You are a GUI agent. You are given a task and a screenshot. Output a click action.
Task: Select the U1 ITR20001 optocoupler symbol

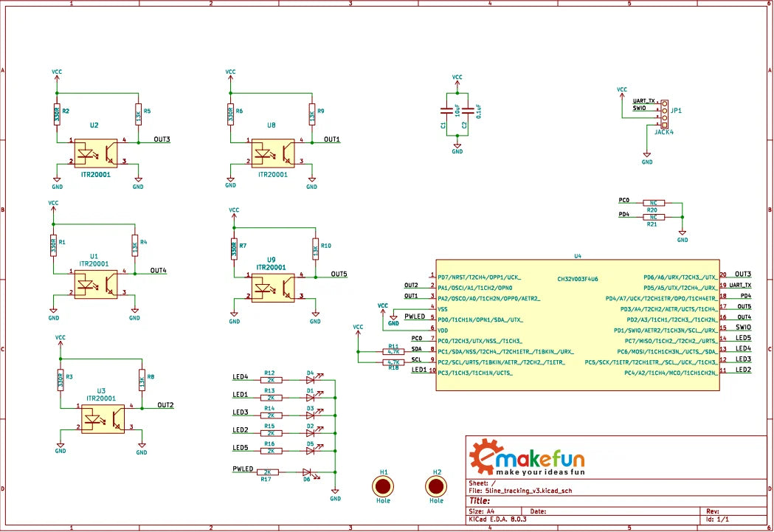click(x=96, y=285)
